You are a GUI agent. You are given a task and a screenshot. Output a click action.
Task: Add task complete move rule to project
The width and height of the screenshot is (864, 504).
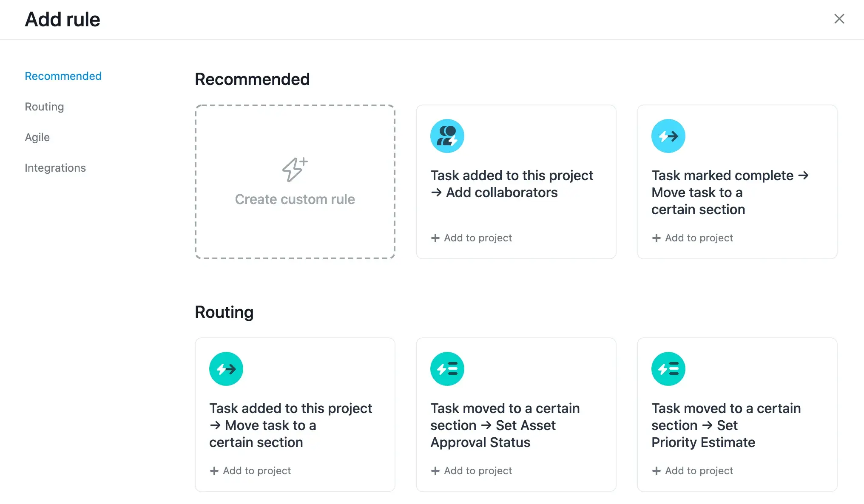692,237
